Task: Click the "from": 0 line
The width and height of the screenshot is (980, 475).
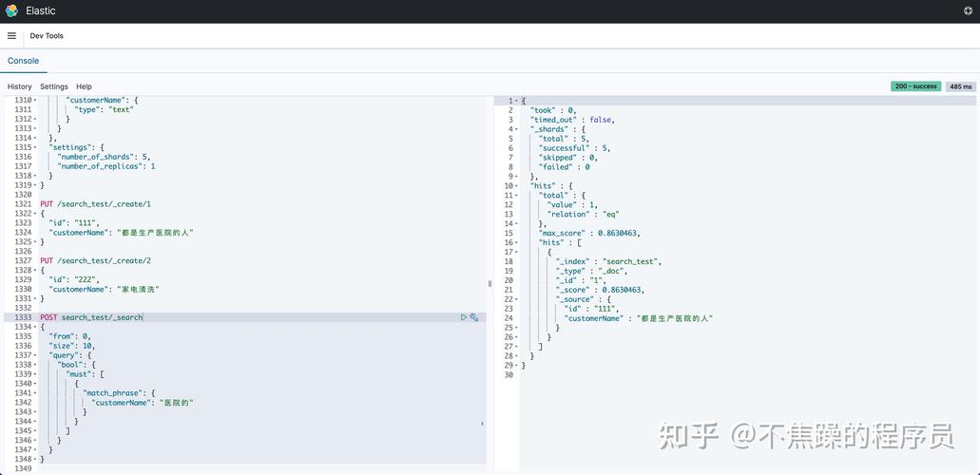Action: [x=69, y=336]
